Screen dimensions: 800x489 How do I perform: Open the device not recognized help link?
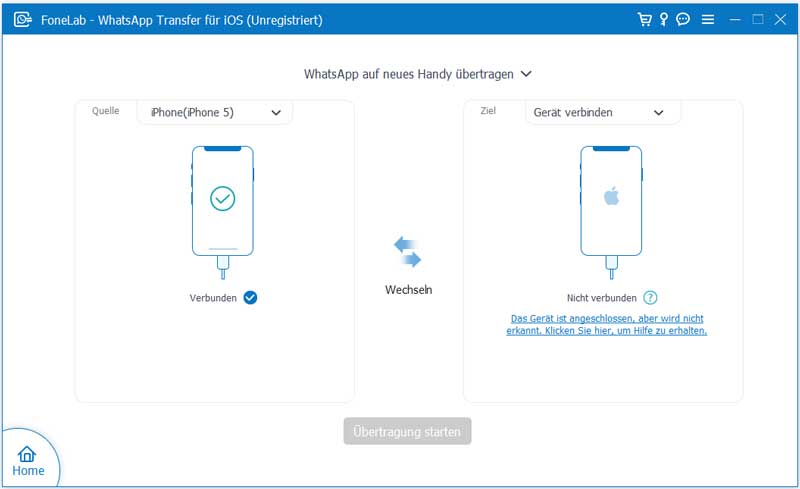coord(607,324)
